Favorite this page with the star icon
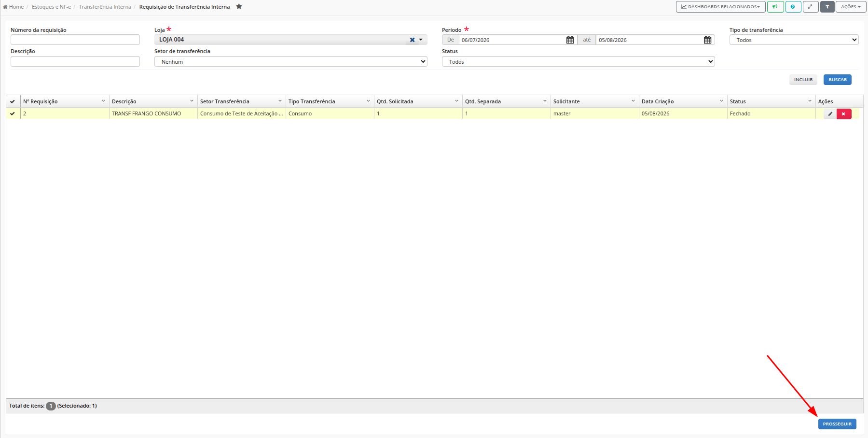The height and width of the screenshot is (438, 868). click(239, 6)
